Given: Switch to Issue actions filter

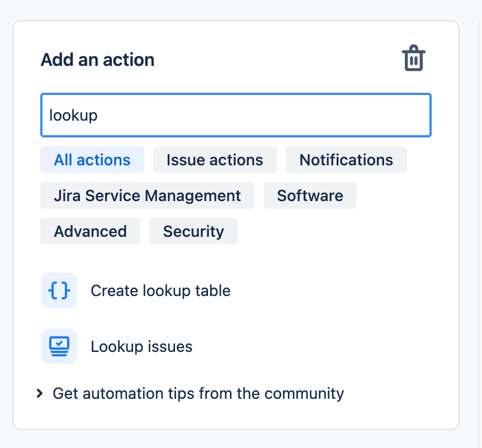Looking at the screenshot, I should tap(215, 160).
